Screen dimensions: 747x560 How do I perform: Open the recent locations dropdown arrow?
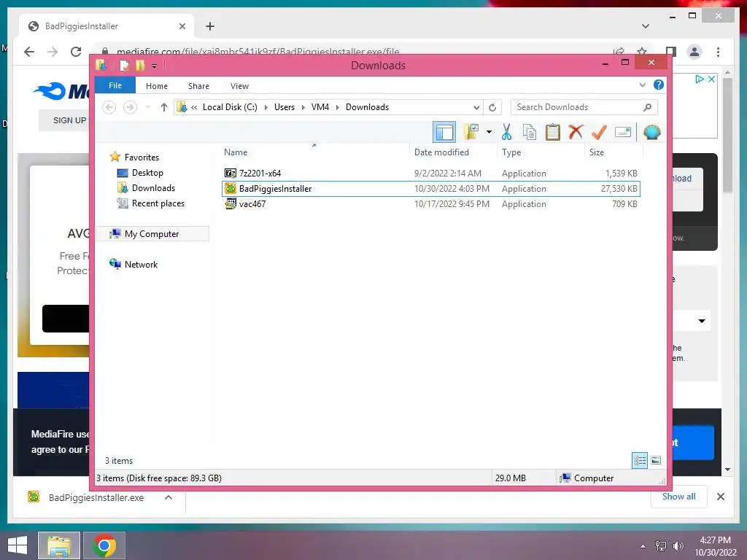[147, 107]
